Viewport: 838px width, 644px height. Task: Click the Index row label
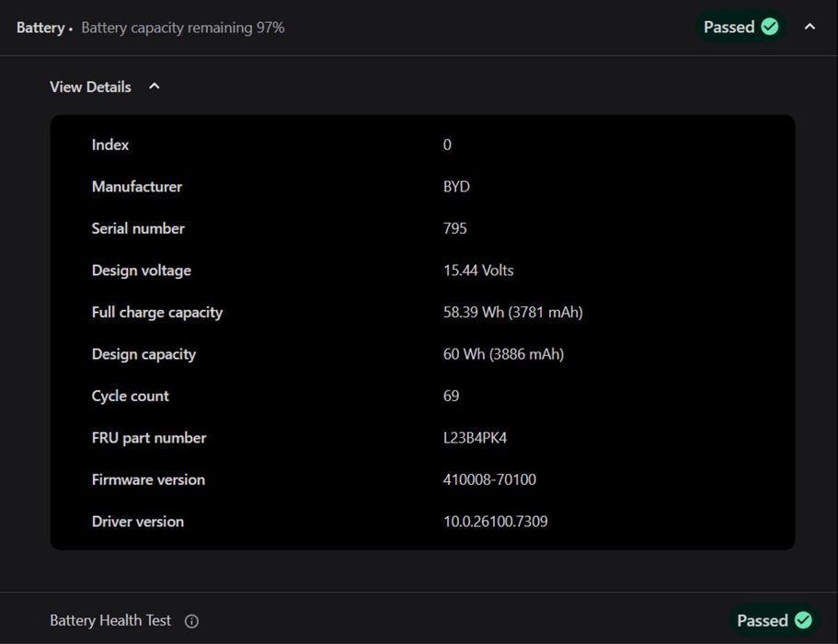110,144
